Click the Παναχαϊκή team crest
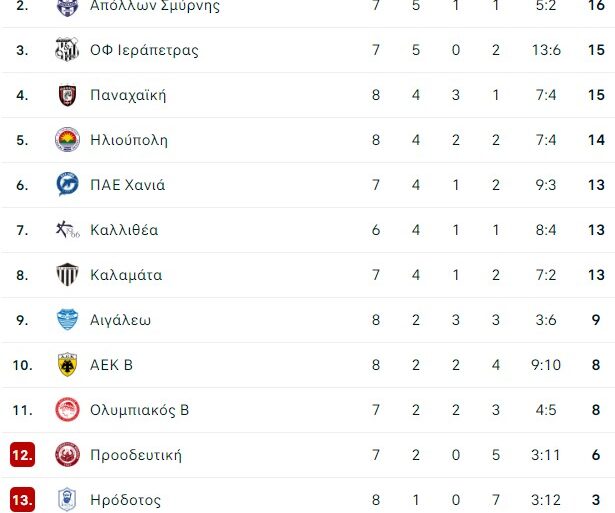615x513 pixels. click(x=67, y=95)
